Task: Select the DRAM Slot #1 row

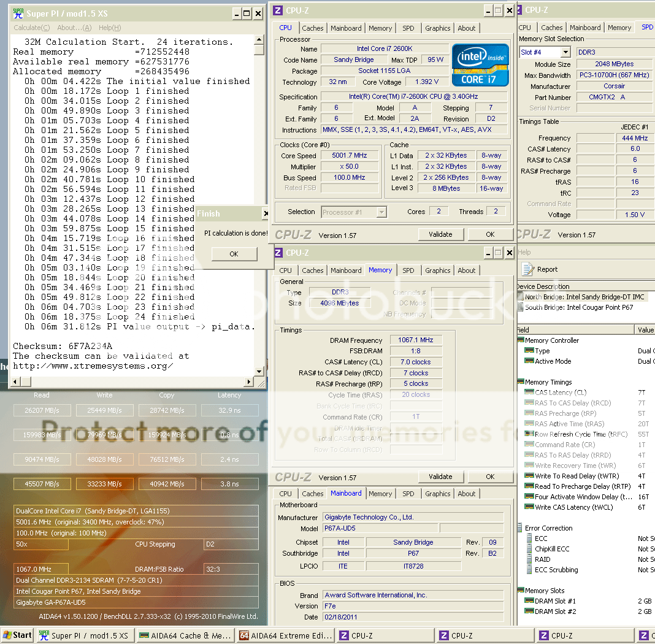Action: 555,601
